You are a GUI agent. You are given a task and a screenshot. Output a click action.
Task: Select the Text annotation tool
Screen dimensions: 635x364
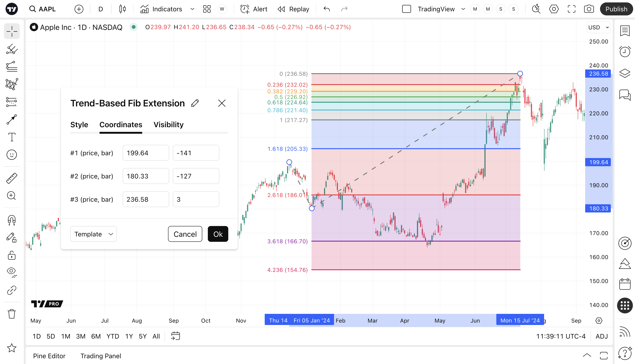[x=12, y=137]
